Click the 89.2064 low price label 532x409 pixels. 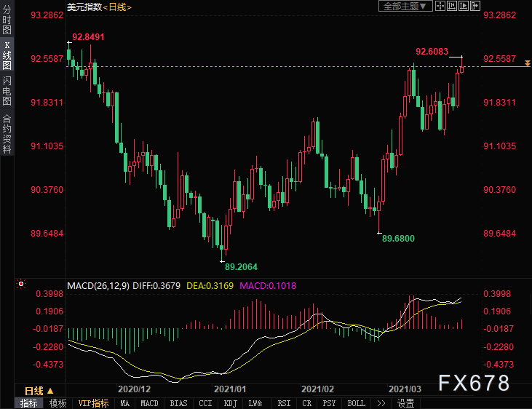(x=241, y=267)
